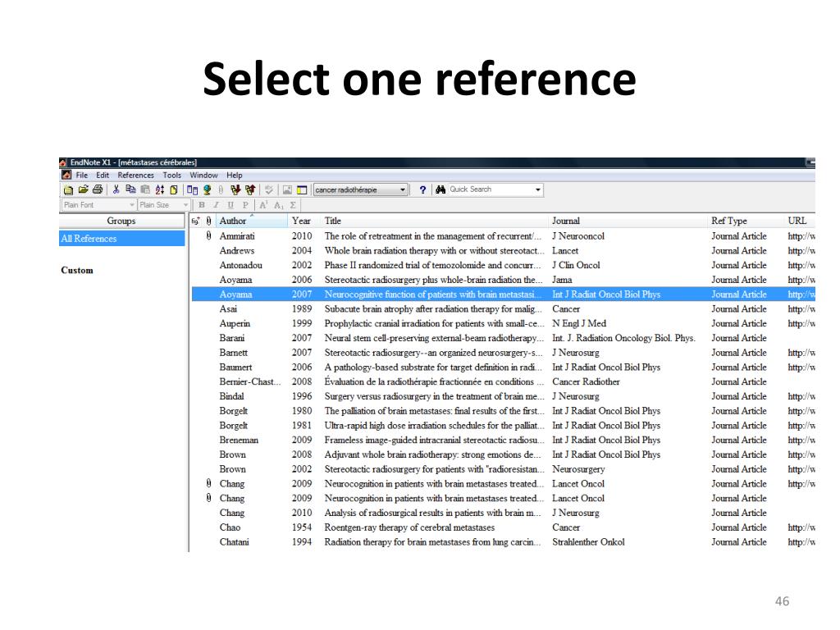
Task: Click the Subscript A button
Action: pos(279,205)
